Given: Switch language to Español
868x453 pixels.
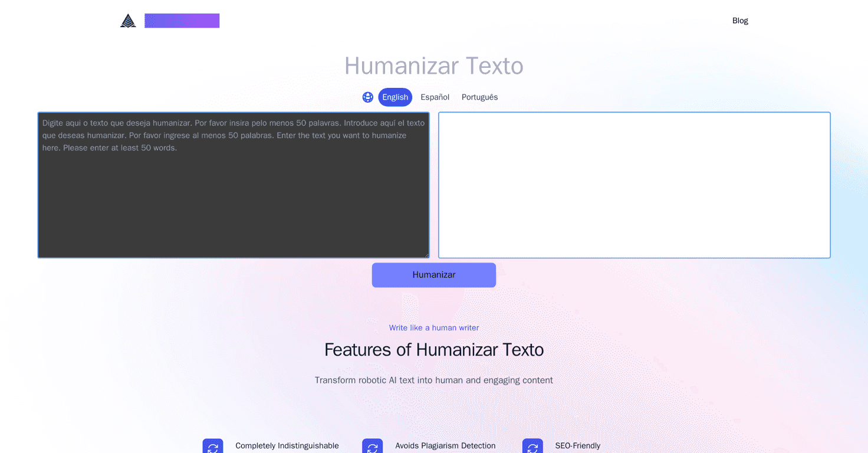Looking at the screenshot, I should tap(435, 97).
